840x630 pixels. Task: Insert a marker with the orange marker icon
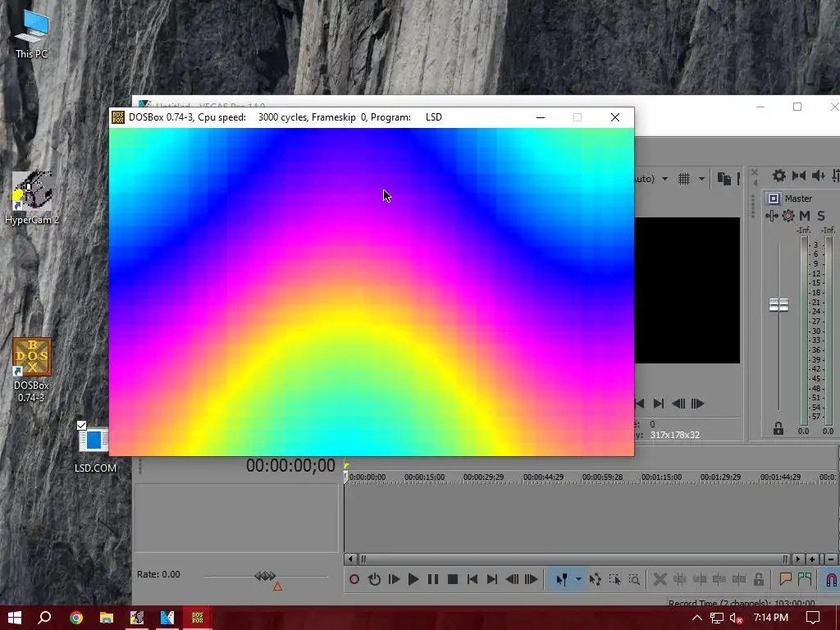[x=785, y=579]
